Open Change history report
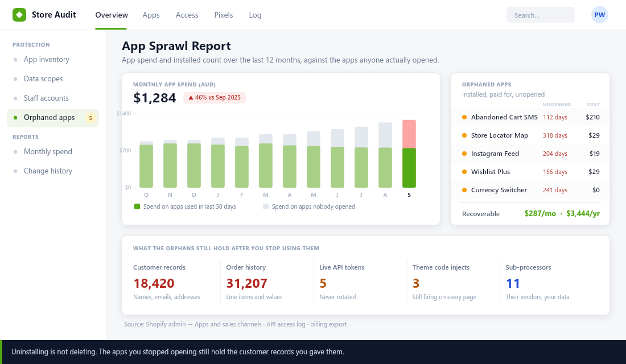This screenshot has width=626, height=364. 53,171
